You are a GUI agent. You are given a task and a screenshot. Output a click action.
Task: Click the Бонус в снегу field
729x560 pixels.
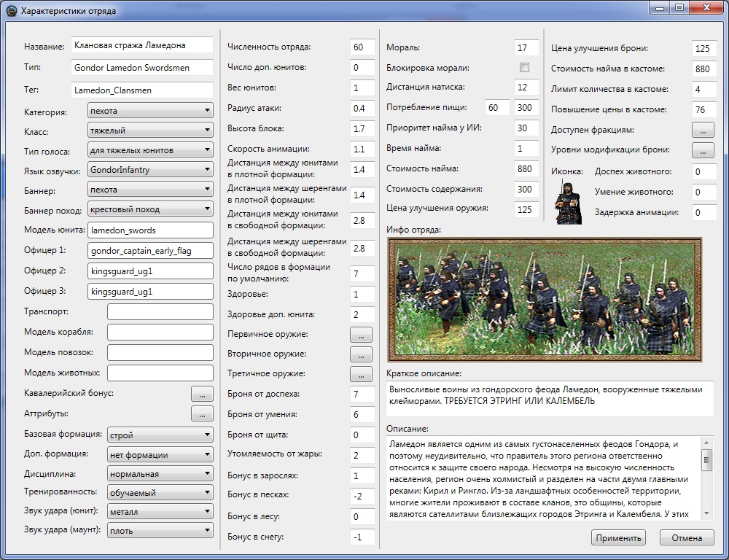point(362,537)
